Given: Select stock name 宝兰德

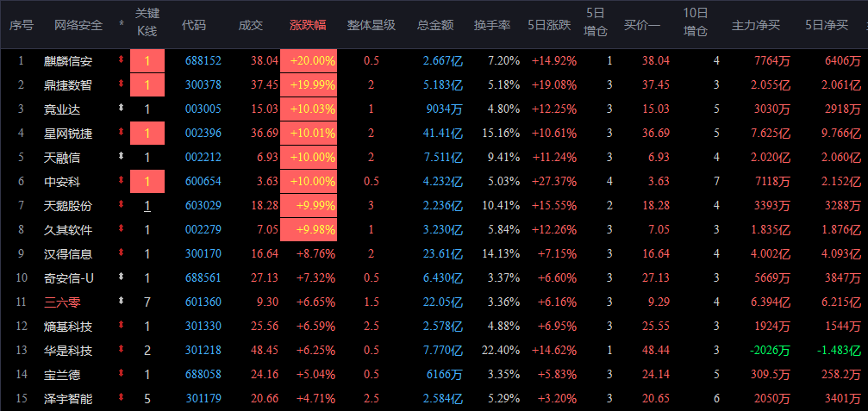Looking at the screenshot, I should point(62,375).
